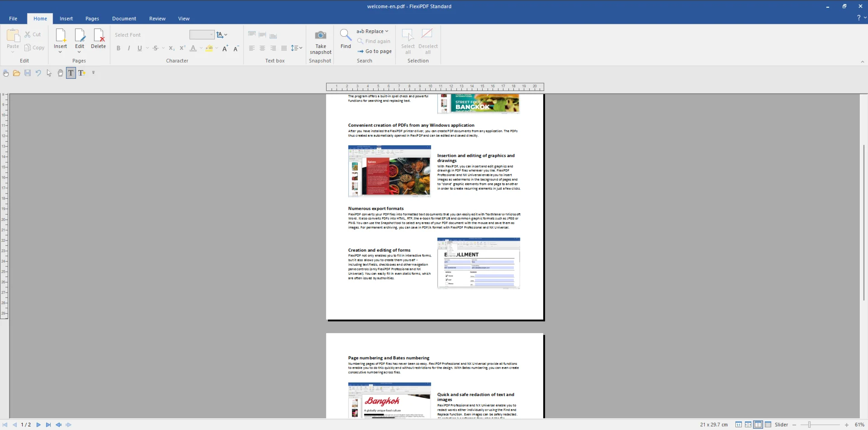Click the open folder icon in quick toolbar
This screenshot has width=868, height=430.
click(x=16, y=73)
